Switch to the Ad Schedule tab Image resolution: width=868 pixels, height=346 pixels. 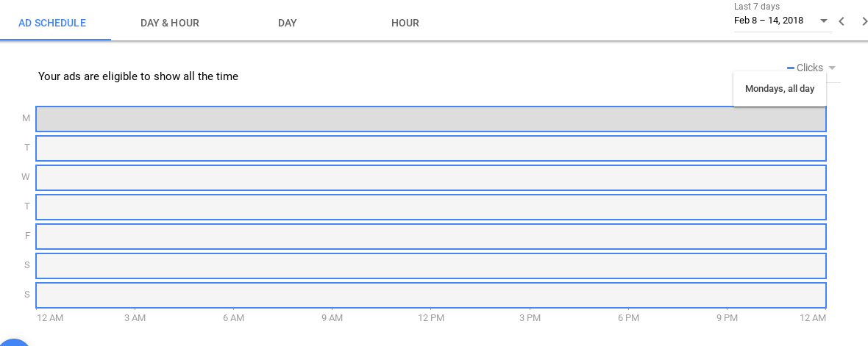52,23
